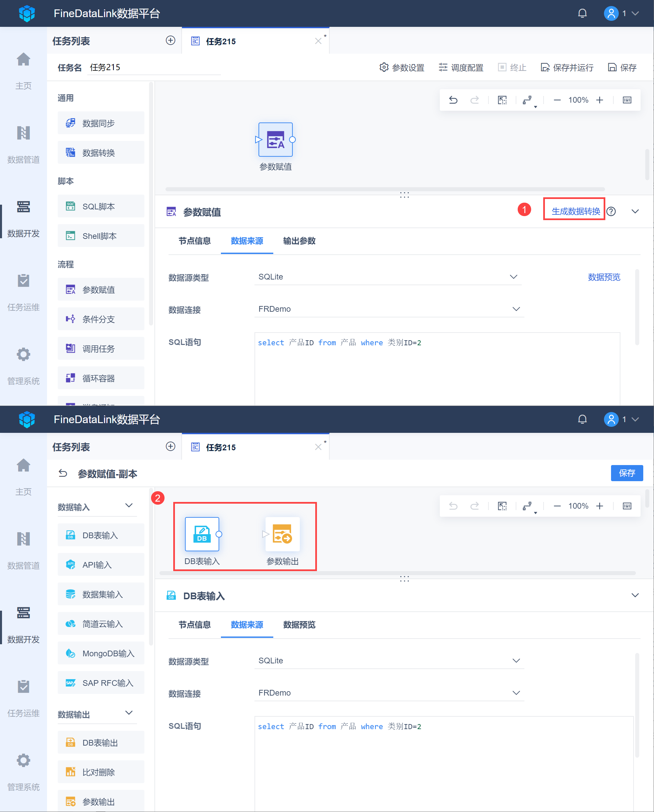
Task: Select the DB表输入 node on the bottom canvas
Action: coord(202,534)
